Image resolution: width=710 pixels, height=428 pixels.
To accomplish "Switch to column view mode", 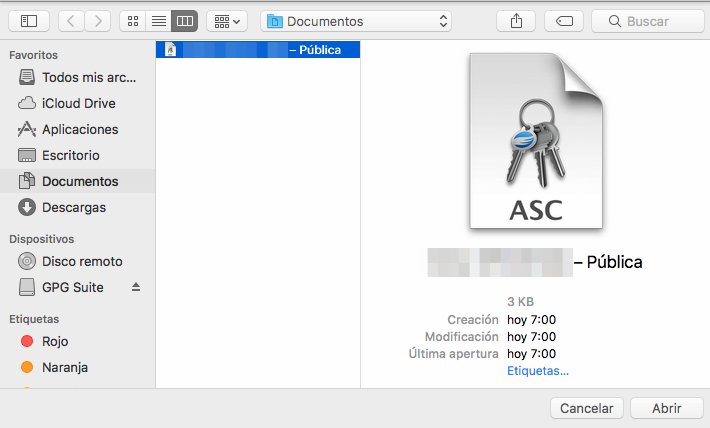I will point(185,21).
